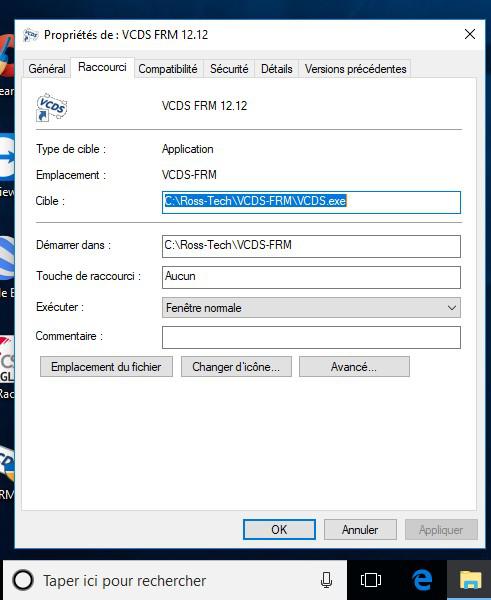Click the search microphone icon
This screenshot has width=491, height=600.
(x=326, y=580)
